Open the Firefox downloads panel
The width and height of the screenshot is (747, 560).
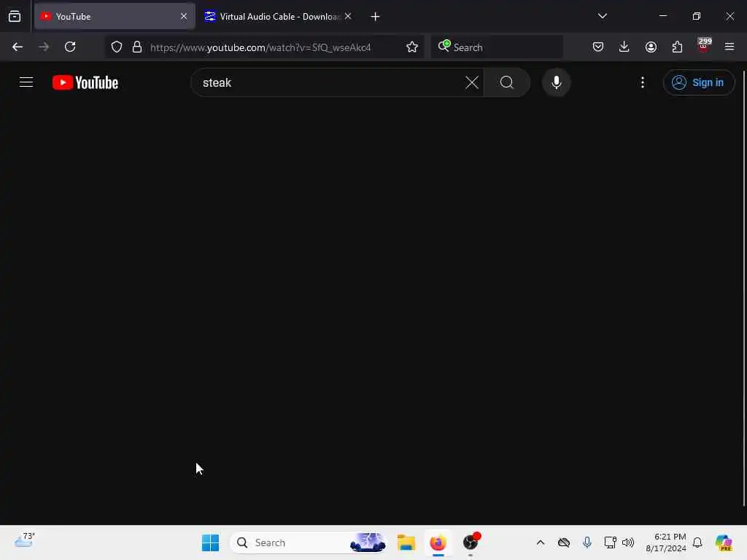[624, 47]
